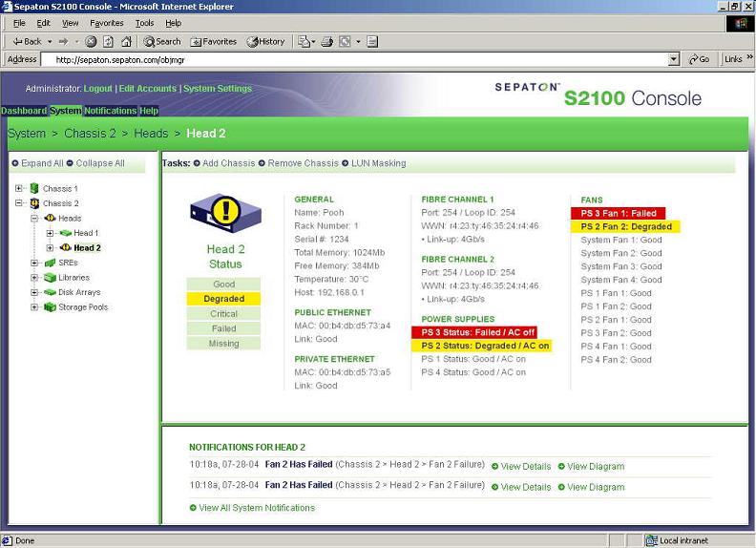Select the System tab

pos(66,111)
